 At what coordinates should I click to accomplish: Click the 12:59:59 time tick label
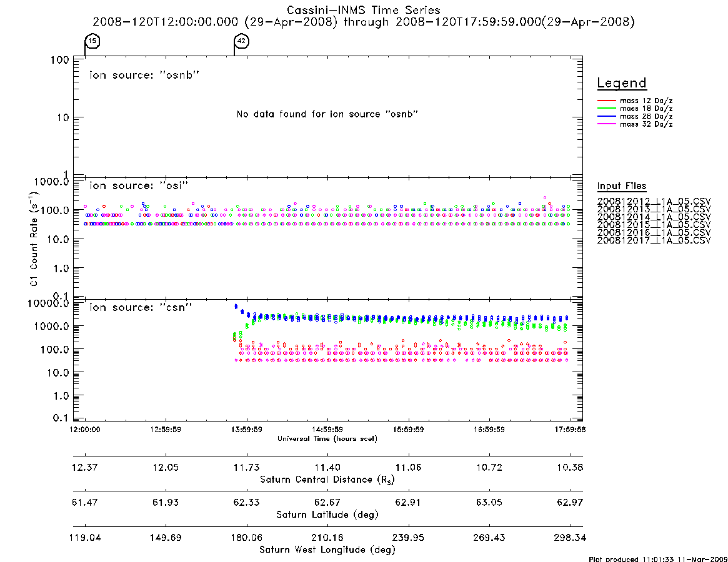coord(166,430)
